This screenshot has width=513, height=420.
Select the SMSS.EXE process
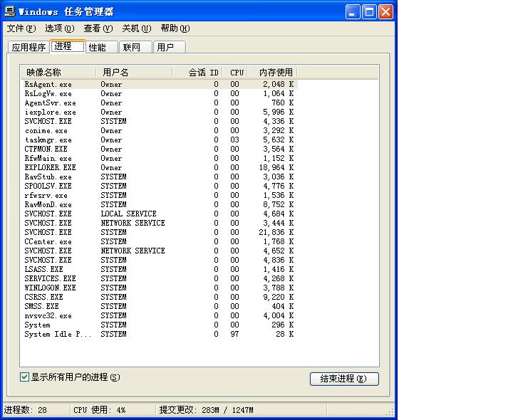(x=159, y=306)
